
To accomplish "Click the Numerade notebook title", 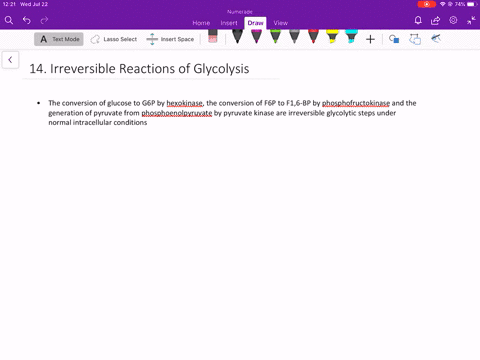I will pos(240,12).
